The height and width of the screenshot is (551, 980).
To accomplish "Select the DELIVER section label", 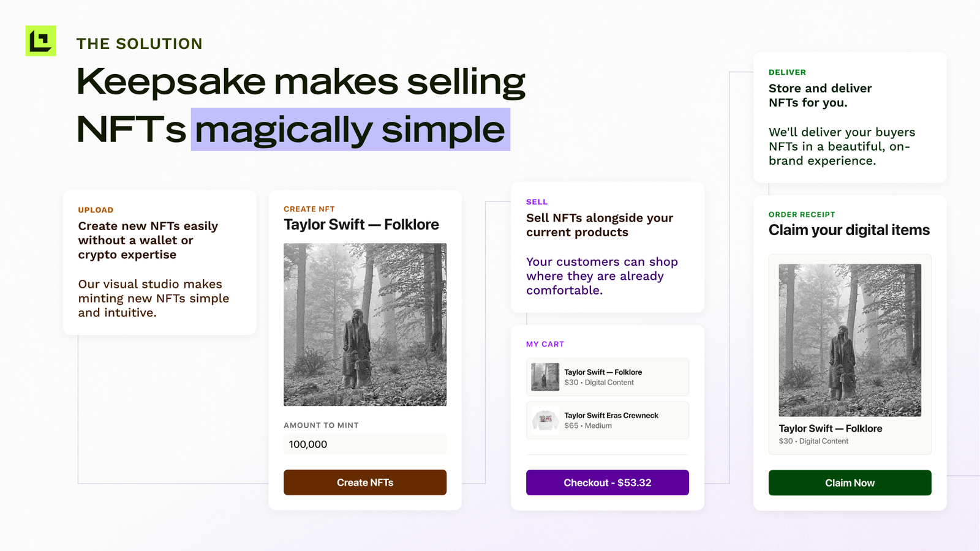I will (788, 72).
